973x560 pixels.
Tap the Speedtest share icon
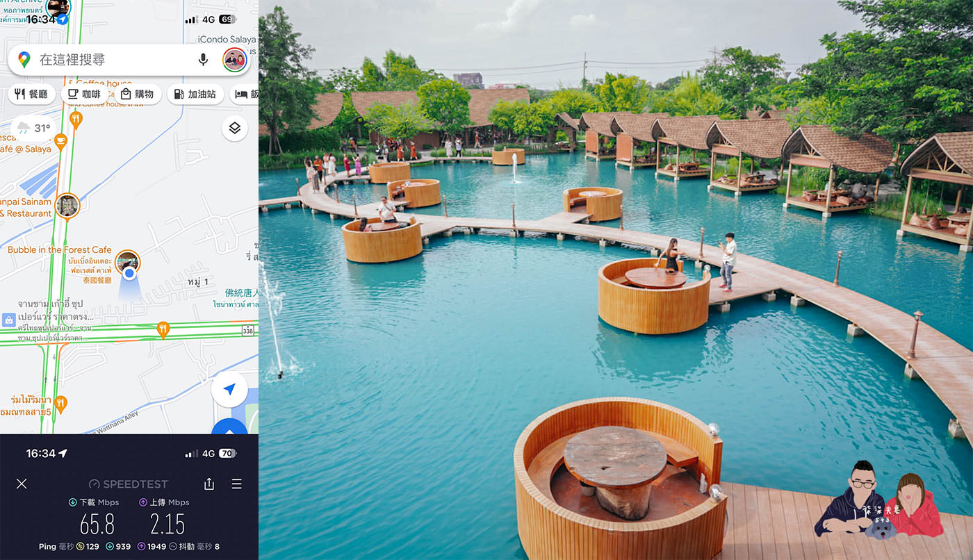tap(209, 484)
